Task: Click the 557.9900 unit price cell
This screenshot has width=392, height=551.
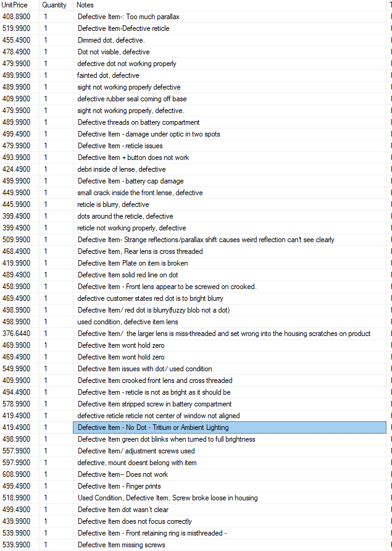Action: tap(19, 451)
